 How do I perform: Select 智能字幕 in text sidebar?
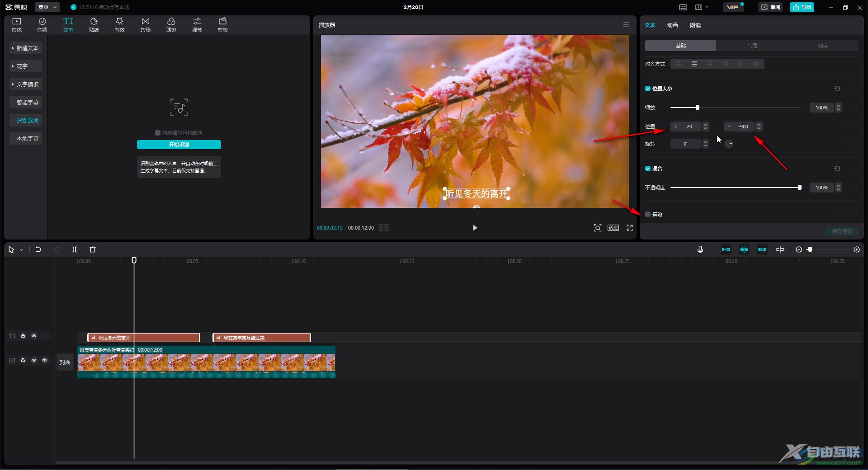(26, 102)
